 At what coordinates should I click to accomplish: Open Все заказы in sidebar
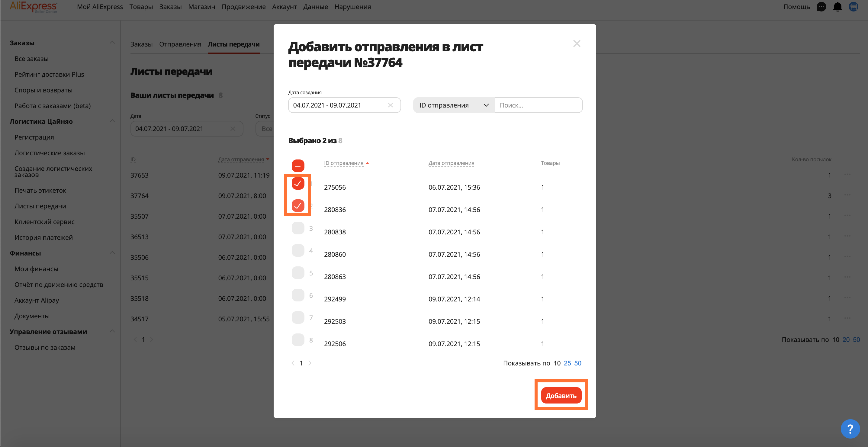[31, 59]
